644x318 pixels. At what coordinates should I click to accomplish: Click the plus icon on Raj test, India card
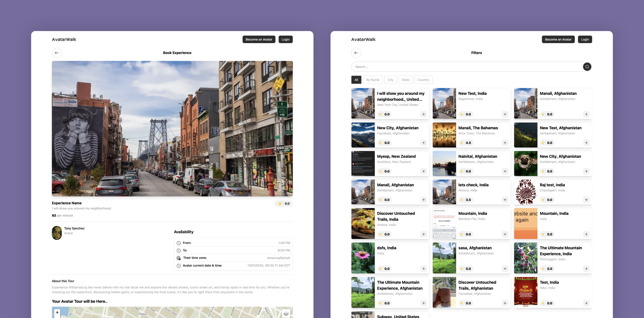[586, 200]
